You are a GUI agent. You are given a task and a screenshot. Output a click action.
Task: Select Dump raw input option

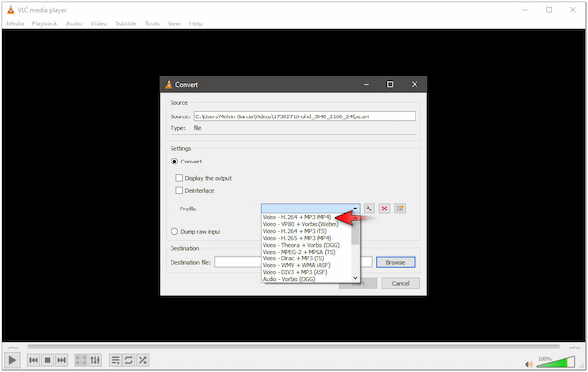coord(174,231)
